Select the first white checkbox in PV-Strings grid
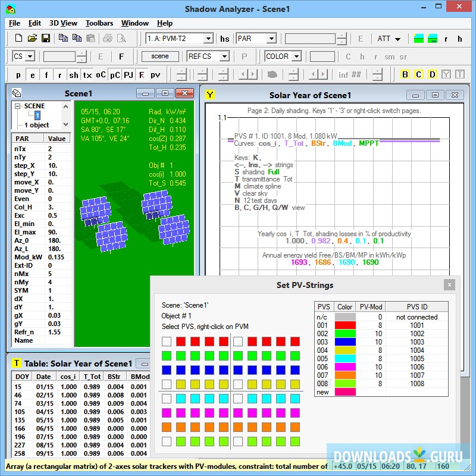 165,341
